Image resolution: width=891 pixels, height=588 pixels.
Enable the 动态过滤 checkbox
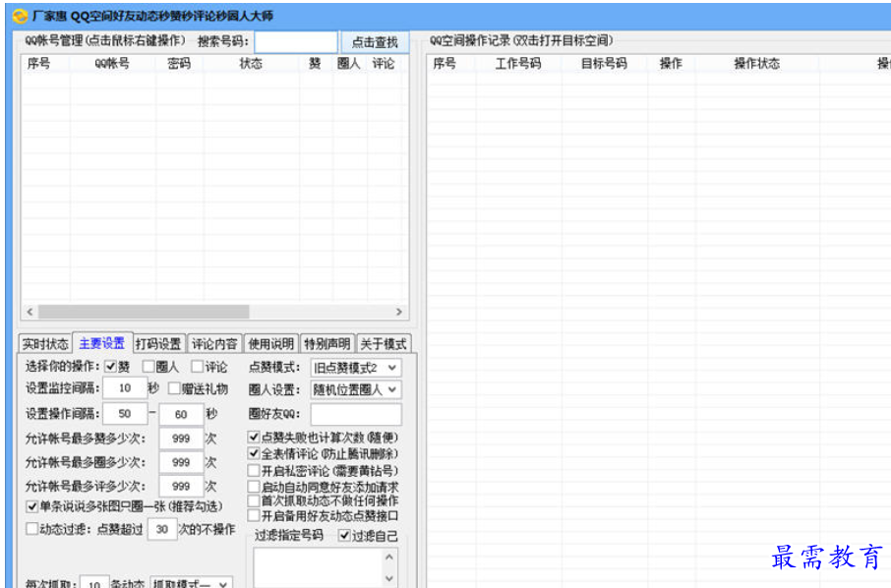pos(32,529)
